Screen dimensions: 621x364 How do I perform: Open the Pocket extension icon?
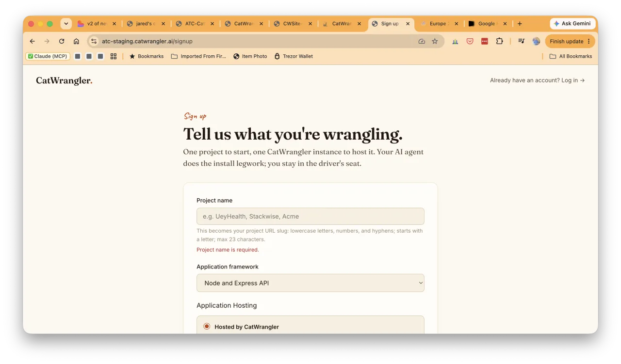click(470, 41)
